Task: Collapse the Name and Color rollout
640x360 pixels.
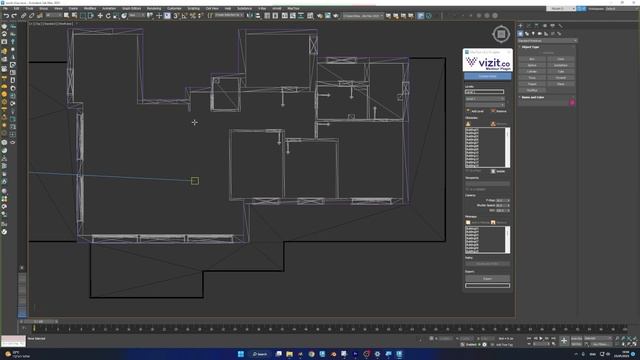Action: 533,97
